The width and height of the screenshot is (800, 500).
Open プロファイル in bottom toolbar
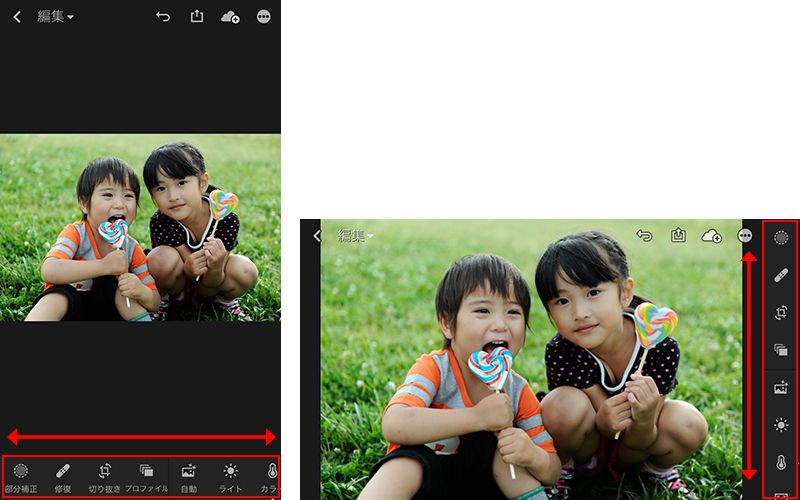tap(146, 478)
